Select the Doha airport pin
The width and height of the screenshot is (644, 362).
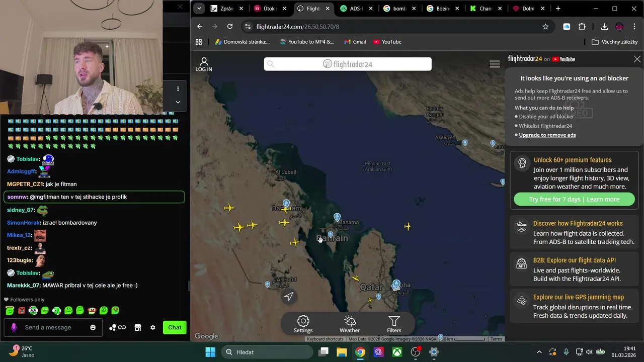tap(396, 285)
